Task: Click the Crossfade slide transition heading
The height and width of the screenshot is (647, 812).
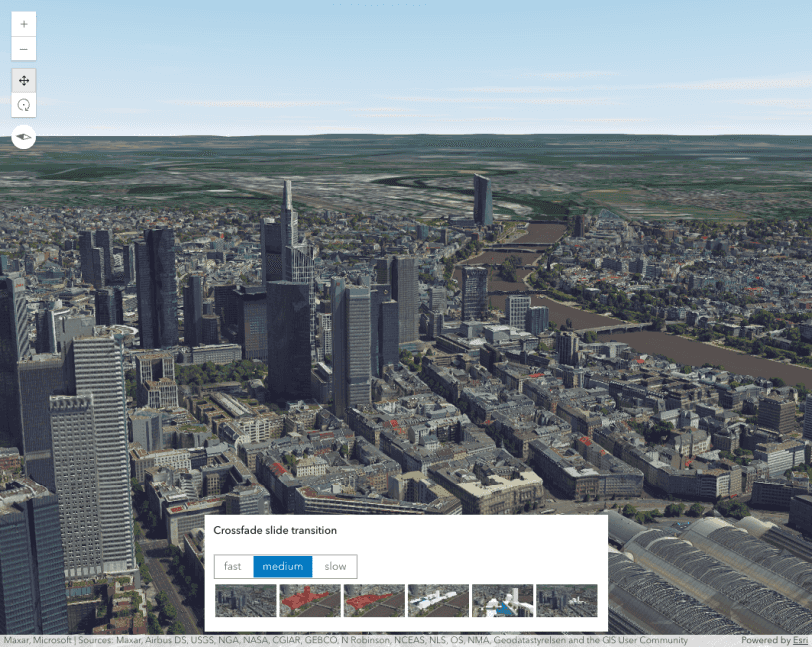Action: (275, 531)
